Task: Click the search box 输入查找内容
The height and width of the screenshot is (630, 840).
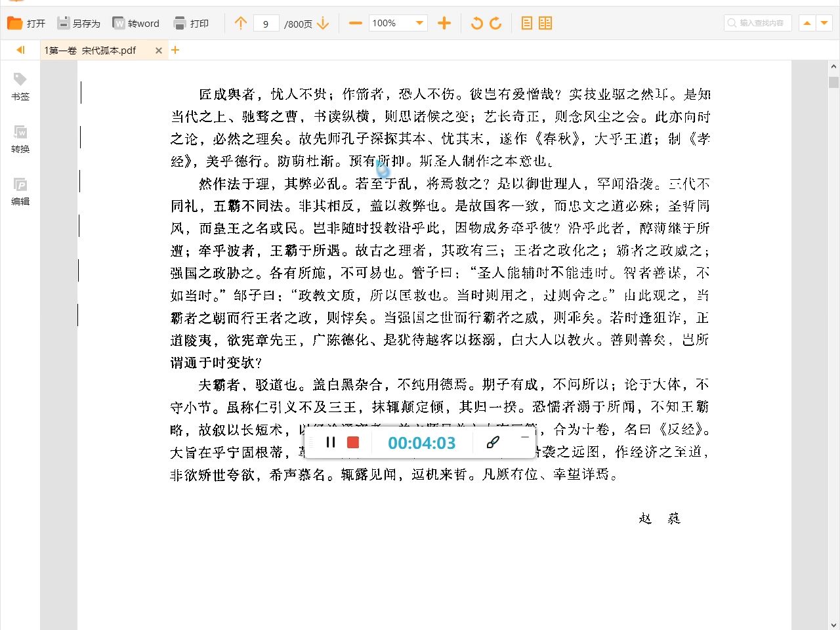Action: (x=758, y=23)
